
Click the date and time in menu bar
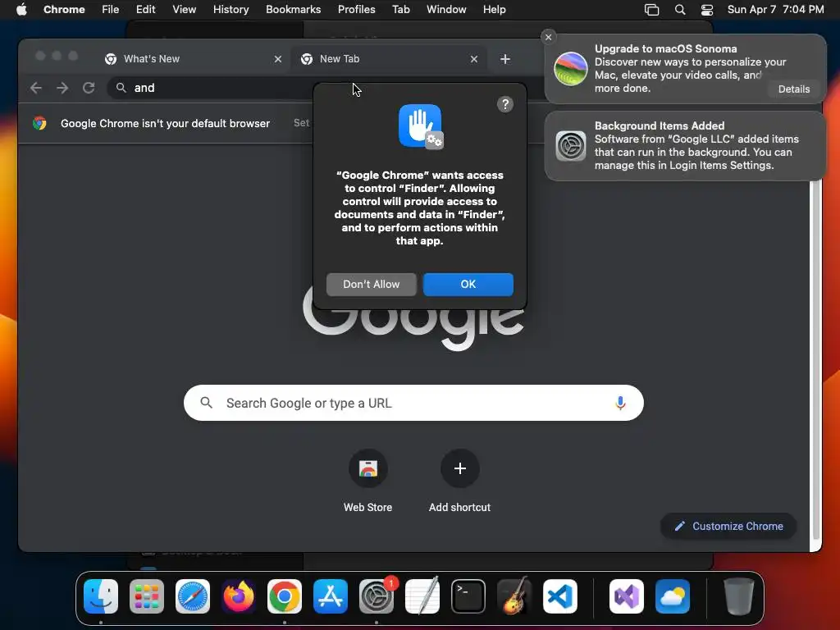pos(775,10)
